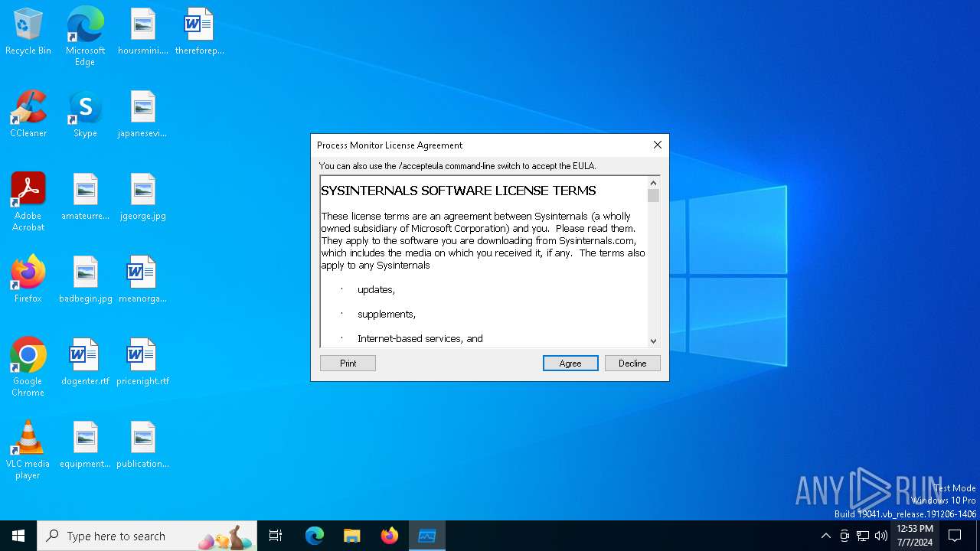The height and width of the screenshot is (551, 980).
Task: Open the VLC media player shortcut
Action: tap(28, 450)
